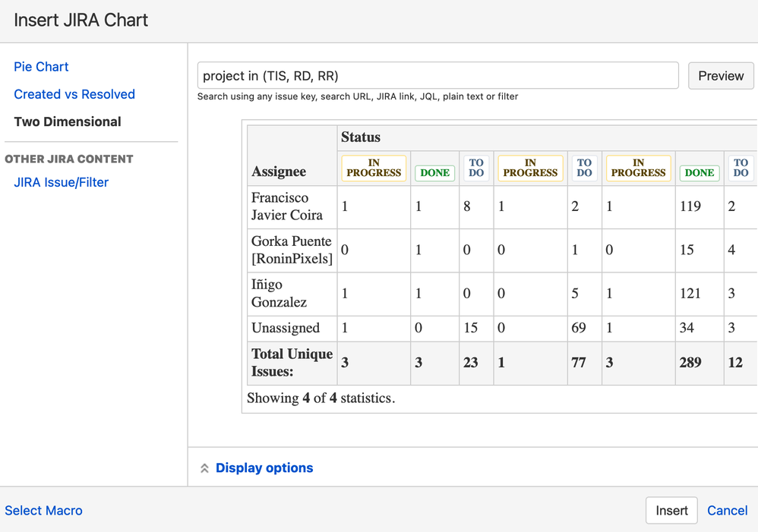Click the Status header label
Viewport: 758px width, 532px height.
click(361, 137)
